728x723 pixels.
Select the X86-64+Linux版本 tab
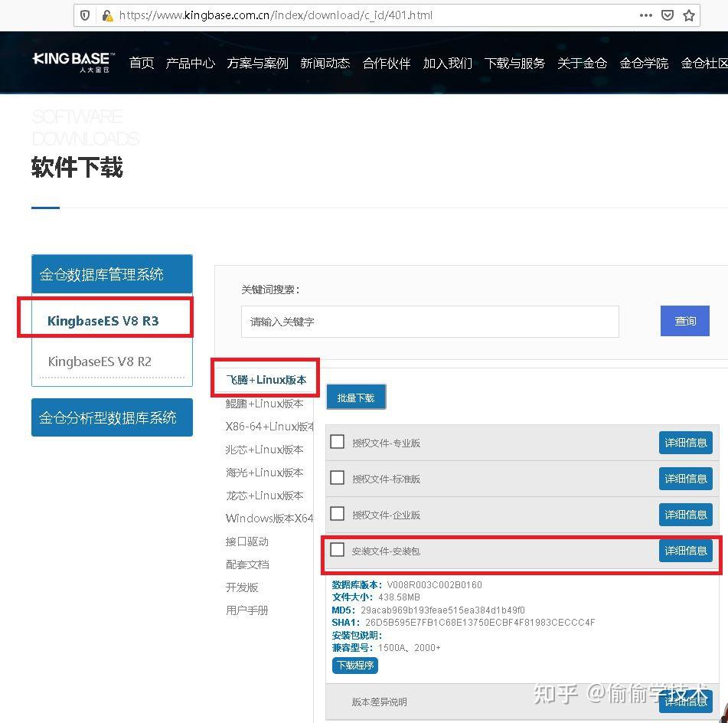pyautogui.click(x=269, y=426)
